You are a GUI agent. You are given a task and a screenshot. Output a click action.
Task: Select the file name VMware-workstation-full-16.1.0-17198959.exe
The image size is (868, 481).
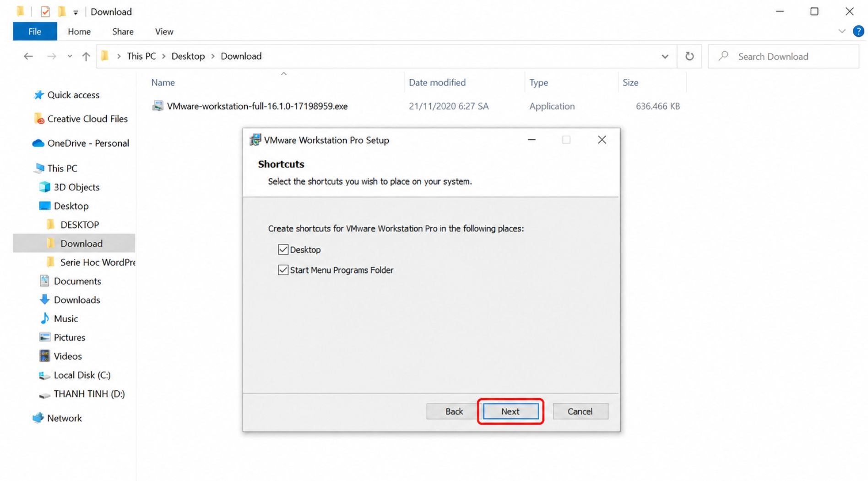coord(257,106)
